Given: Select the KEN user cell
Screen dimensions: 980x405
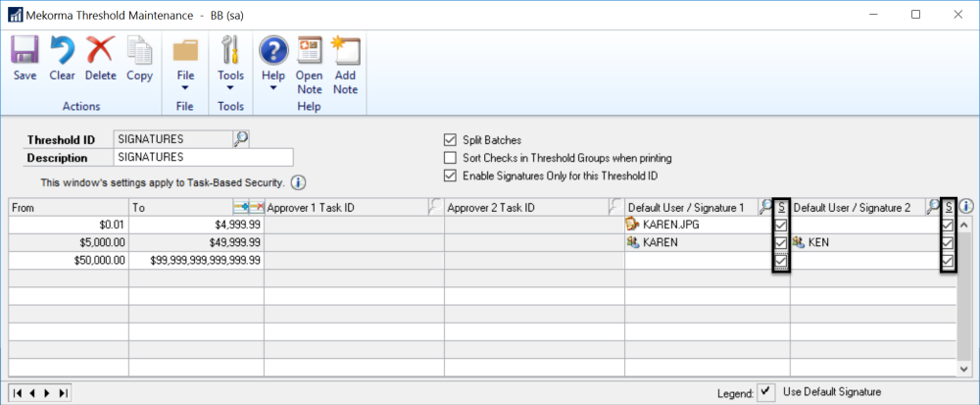Looking at the screenshot, I should (x=865, y=242).
